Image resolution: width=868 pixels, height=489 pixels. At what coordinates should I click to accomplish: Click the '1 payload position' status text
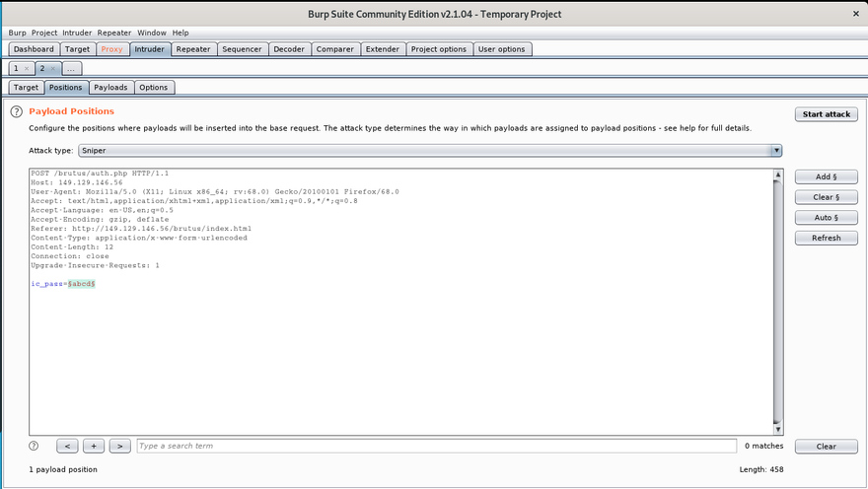click(63, 469)
